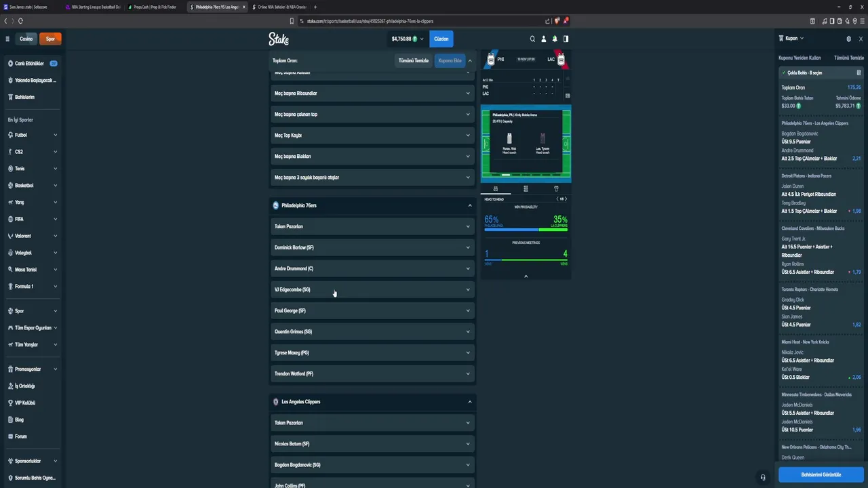Image resolution: width=868 pixels, height=488 pixels.
Task: Open Bahislerim in the sidebar
Action: click(32, 97)
